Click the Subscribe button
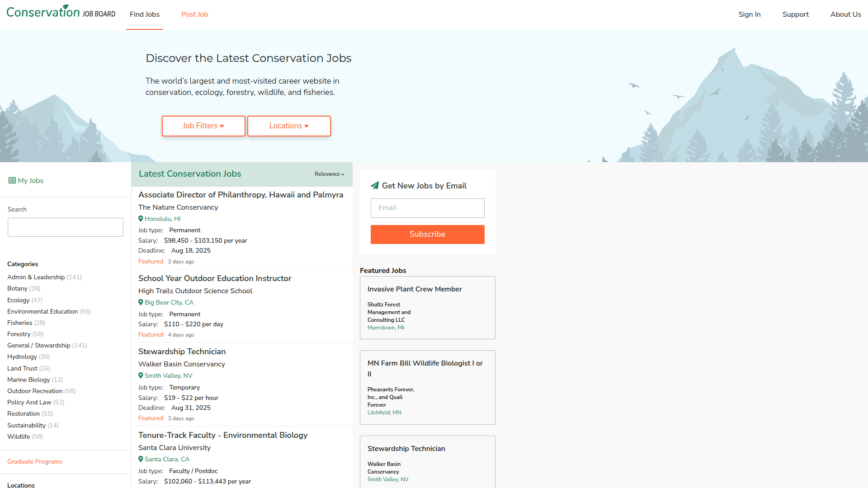Image resolution: width=868 pixels, height=488 pixels. (x=428, y=235)
